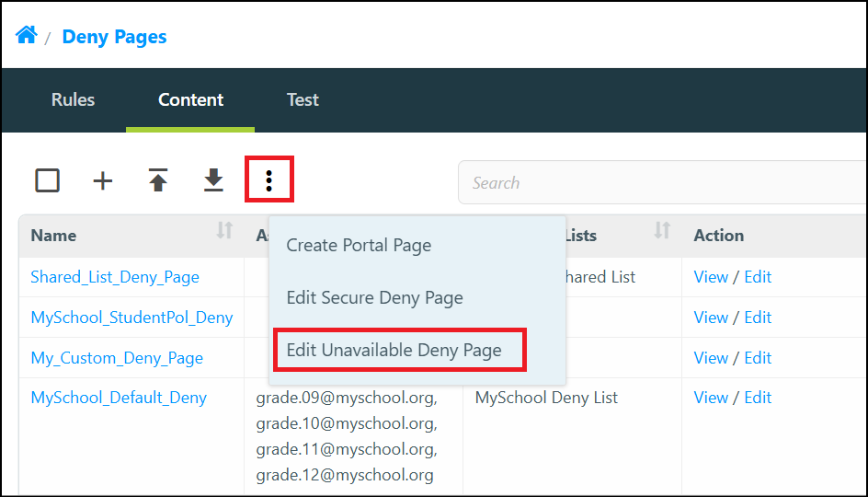The height and width of the screenshot is (497, 868).
Task: Open the three-dot more options menu
Action: (x=269, y=180)
